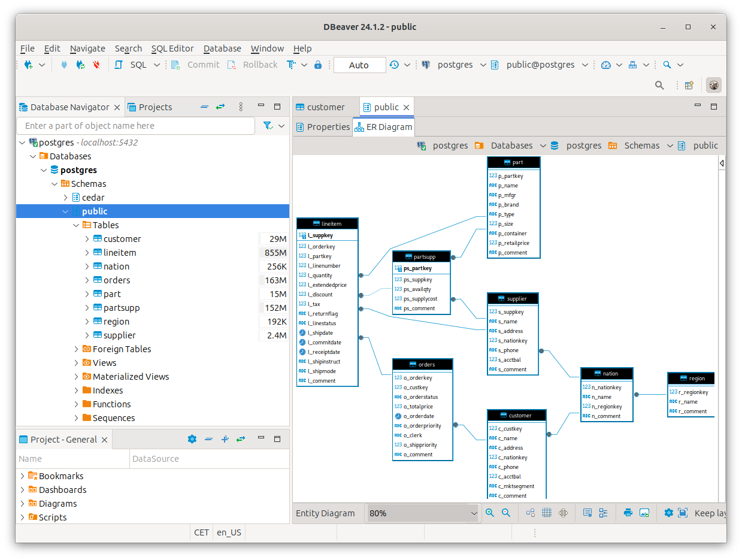
Task: Click the object name filter field
Action: (x=135, y=126)
